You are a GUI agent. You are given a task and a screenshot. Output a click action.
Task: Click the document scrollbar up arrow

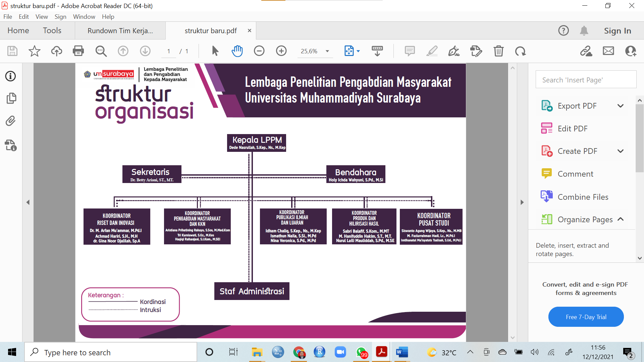click(x=513, y=68)
